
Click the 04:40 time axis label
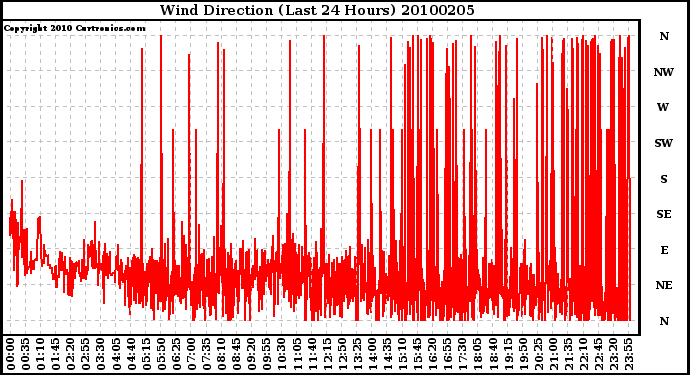pyautogui.click(x=131, y=355)
